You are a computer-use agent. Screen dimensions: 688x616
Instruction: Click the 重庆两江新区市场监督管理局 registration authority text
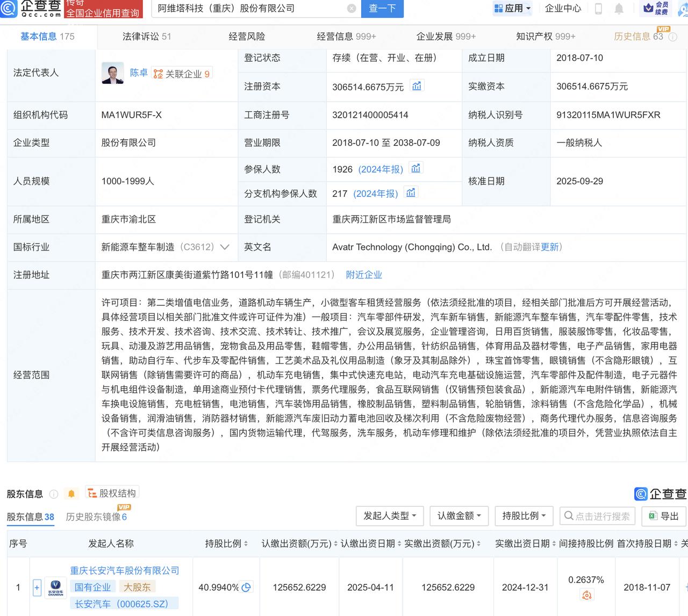click(x=392, y=219)
